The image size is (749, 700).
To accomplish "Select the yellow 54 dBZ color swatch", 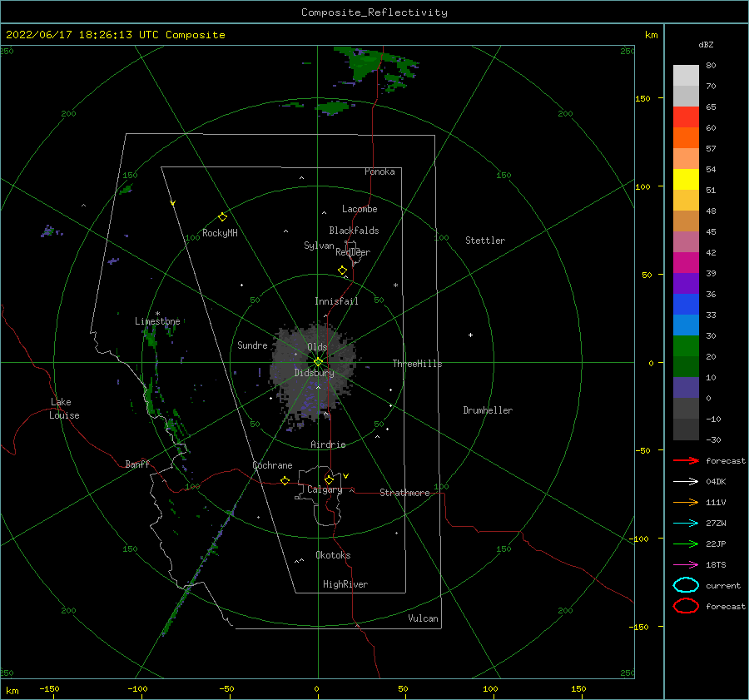I will pos(686,179).
